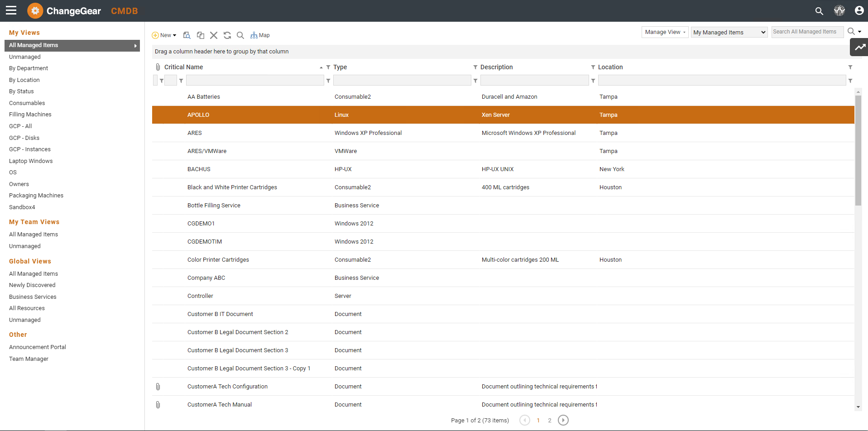Click the delete X toolbar icon
This screenshot has height=431, width=868.
coord(214,35)
